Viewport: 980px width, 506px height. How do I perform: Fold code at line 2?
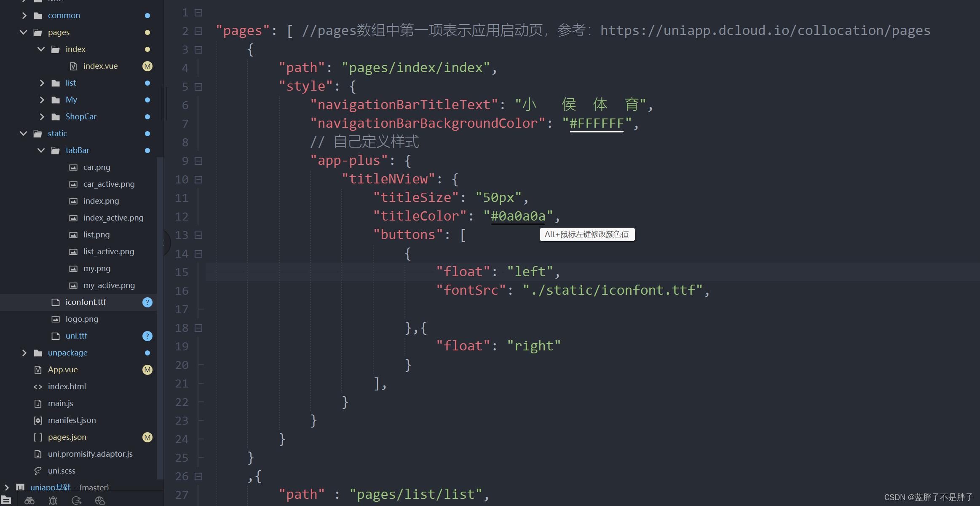coord(198,31)
